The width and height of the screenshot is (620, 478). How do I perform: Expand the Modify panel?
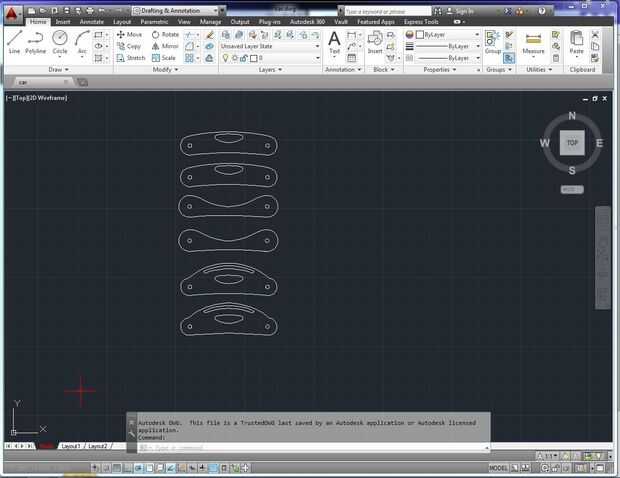[x=165, y=70]
